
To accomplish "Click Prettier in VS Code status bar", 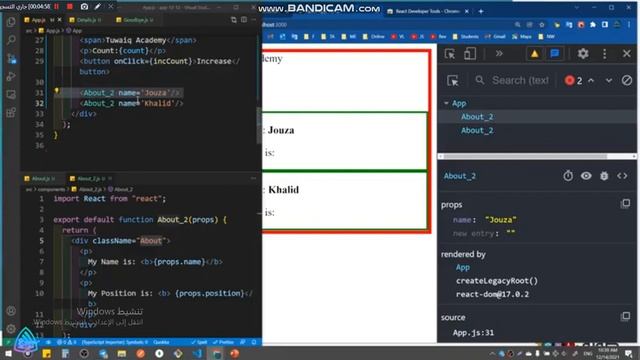I will coord(223,342).
